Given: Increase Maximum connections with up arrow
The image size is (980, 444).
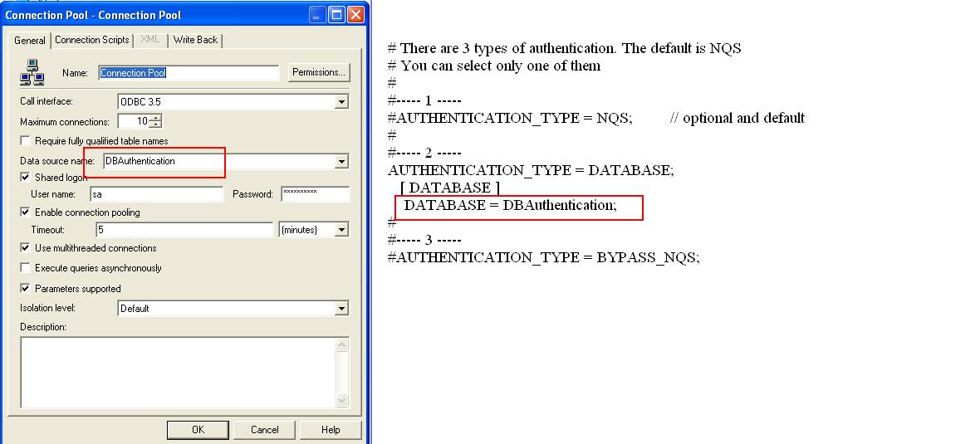Looking at the screenshot, I should click(x=155, y=117).
